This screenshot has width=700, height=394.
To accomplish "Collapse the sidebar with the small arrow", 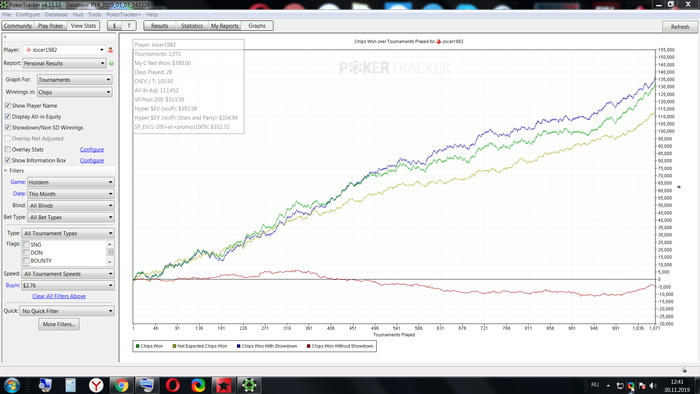I will coord(5,37).
